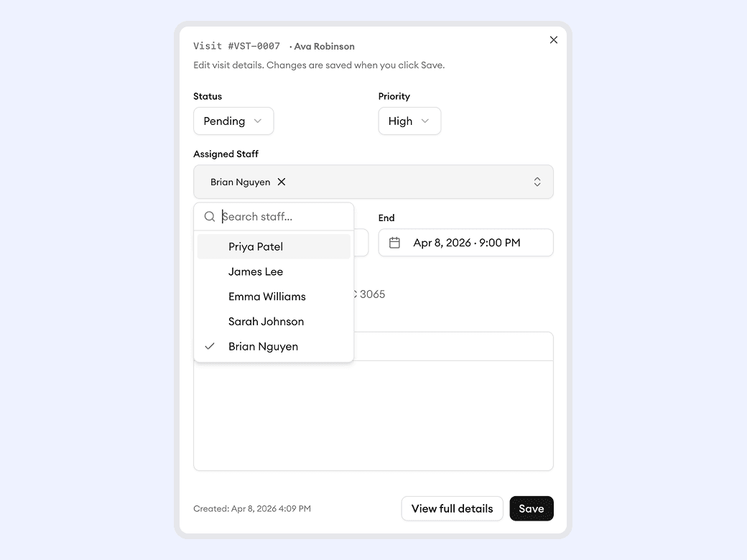Image resolution: width=747 pixels, height=560 pixels.
Task: Click the search magnifier in the staff search field
Action: coord(209,216)
